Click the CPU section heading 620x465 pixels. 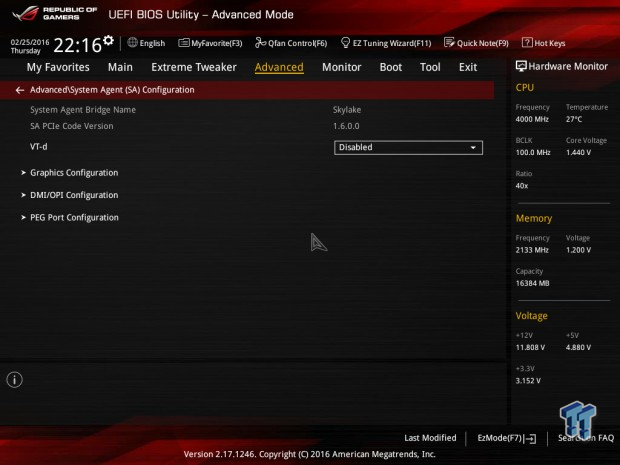525,87
